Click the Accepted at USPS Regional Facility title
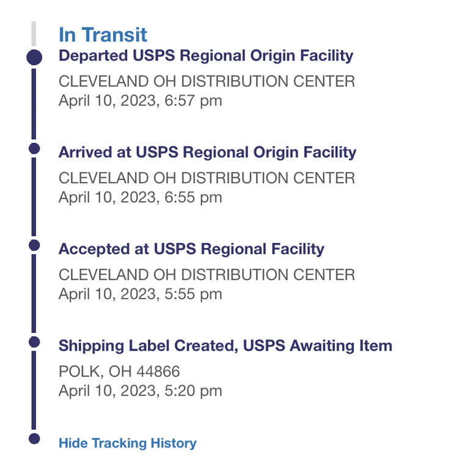476x469 pixels. (x=191, y=249)
